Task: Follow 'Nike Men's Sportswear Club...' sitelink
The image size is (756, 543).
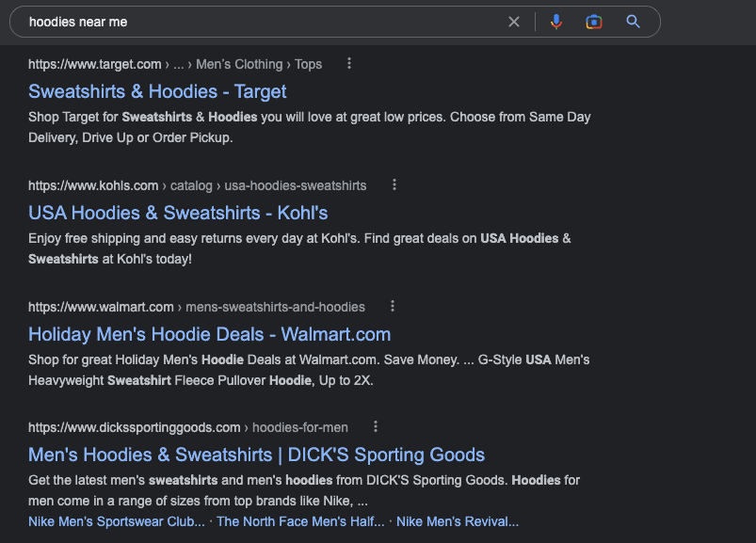Action: pos(117,521)
